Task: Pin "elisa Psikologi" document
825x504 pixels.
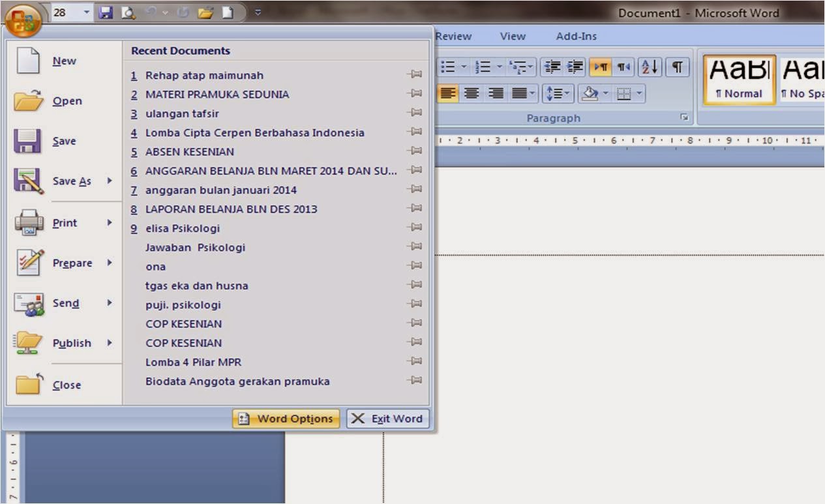Action: click(x=414, y=228)
